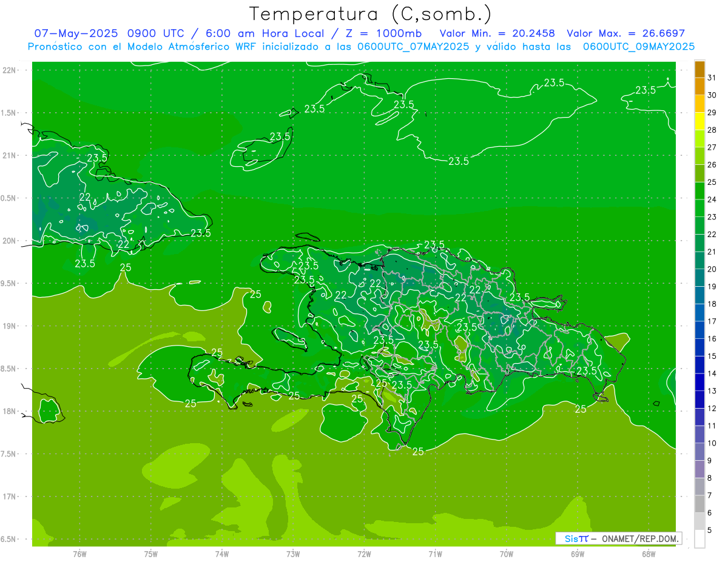This screenshot has height=562, width=728.
Task: Click the 19N latitude label
Action: 10,326
